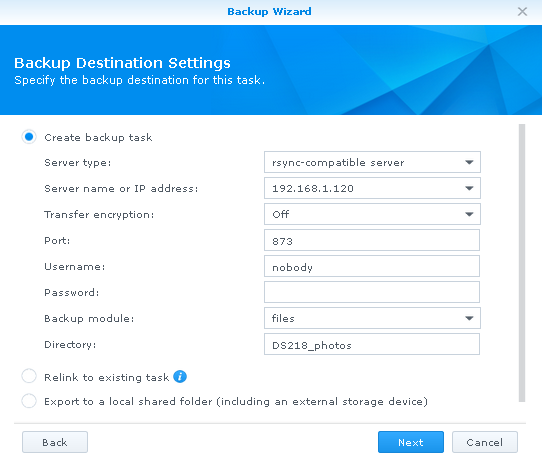The image size is (542, 460).
Task: Click the info icon beside Relink to existing task
Action: coord(180,376)
